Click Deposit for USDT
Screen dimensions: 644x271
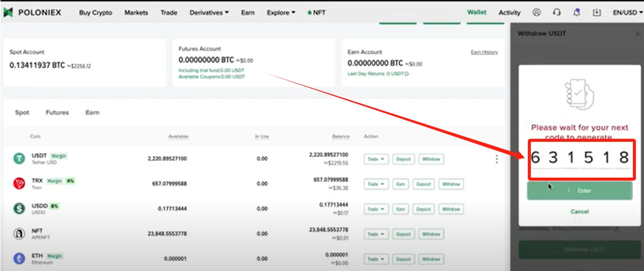[404, 159]
